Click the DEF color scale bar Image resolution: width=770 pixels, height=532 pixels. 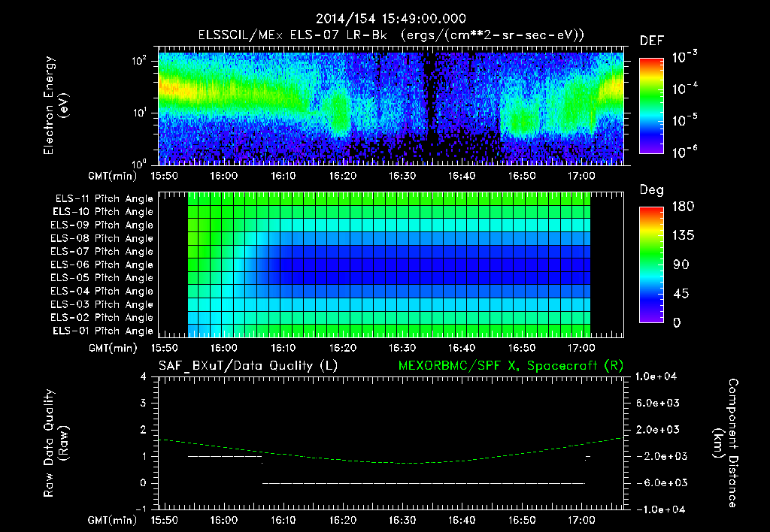pos(651,105)
